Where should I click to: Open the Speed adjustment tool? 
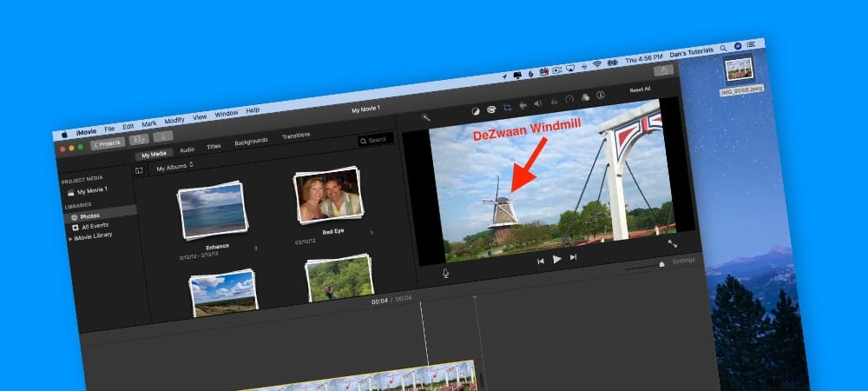coord(569,99)
